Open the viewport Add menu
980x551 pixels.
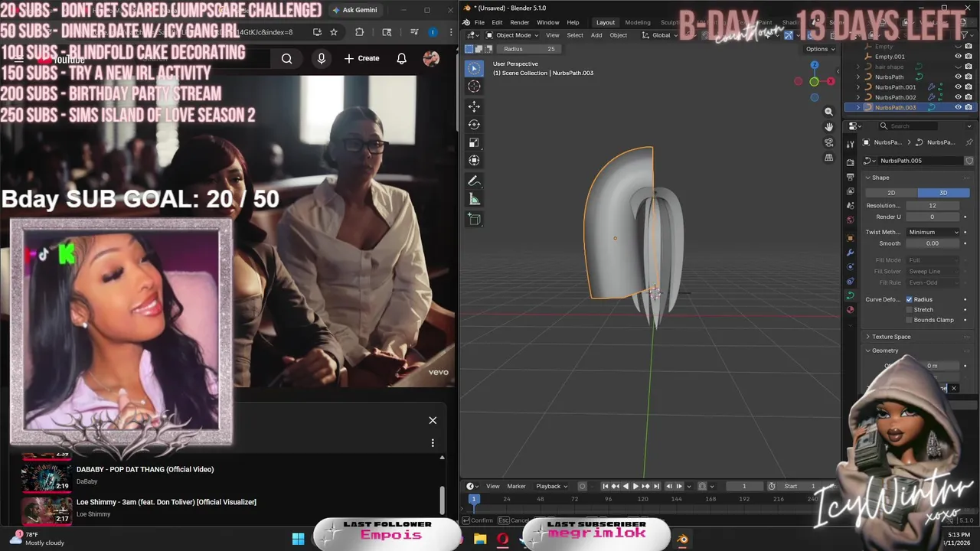click(596, 35)
